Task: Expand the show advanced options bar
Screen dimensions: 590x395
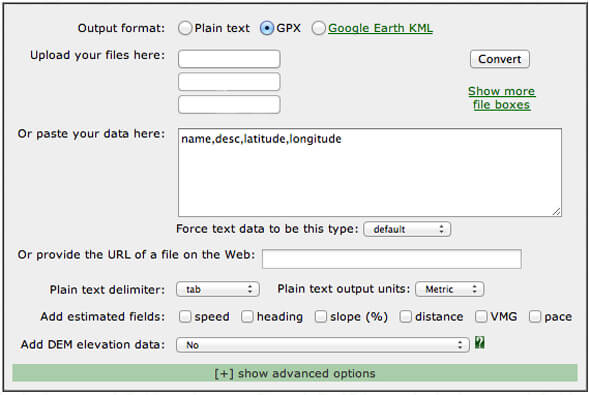Action: [x=295, y=373]
